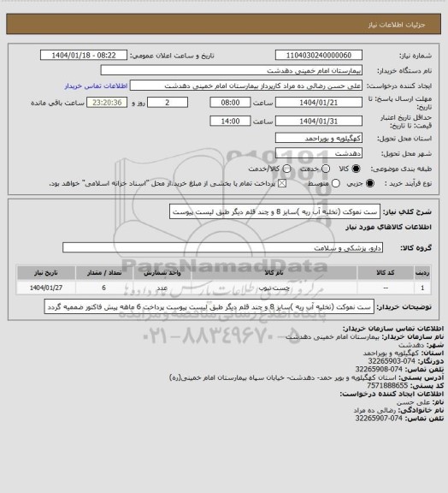Select the متوسط purchase type radio

click(336, 183)
